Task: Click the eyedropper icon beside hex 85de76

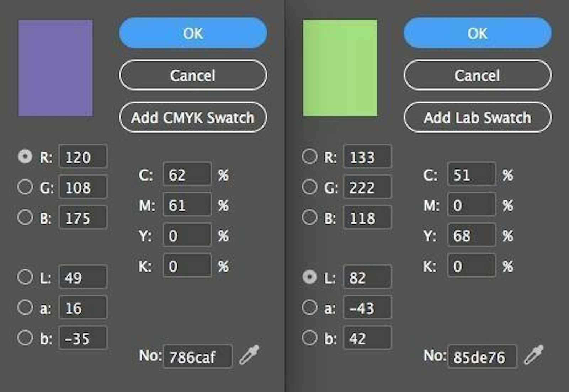Action: click(534, 355)
